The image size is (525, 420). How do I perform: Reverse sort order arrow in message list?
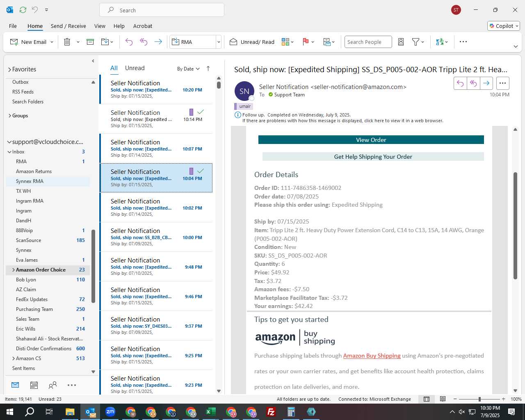(x=208, y=68)
